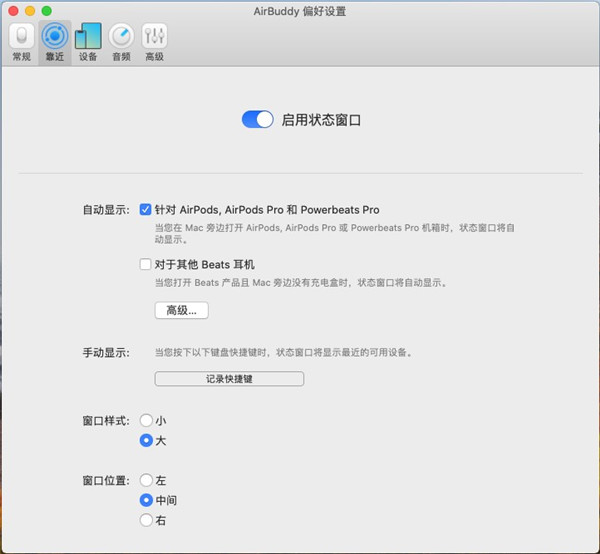600x554 pixels.
Task: Toggle the 启用状态窗口 switch
Action: 258,119
